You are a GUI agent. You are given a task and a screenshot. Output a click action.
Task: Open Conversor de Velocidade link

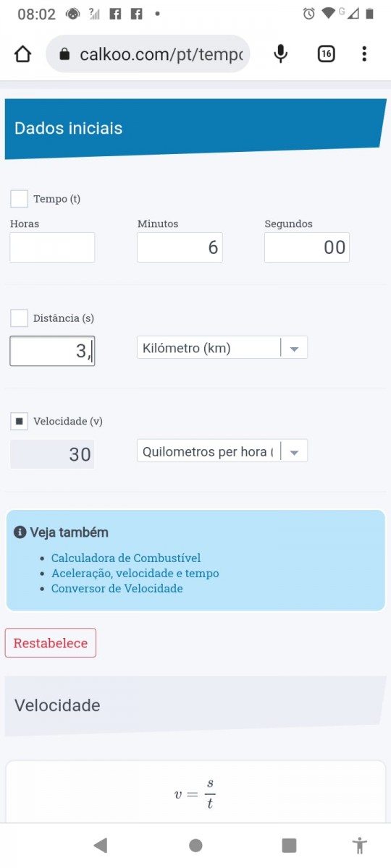tap(117, 588)
